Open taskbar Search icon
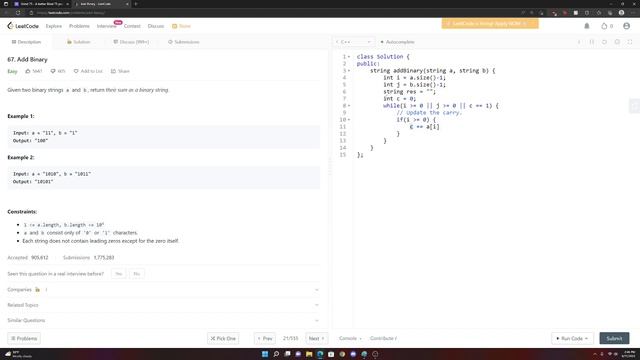Screen dimensions: 640x360 pos(276,354)
